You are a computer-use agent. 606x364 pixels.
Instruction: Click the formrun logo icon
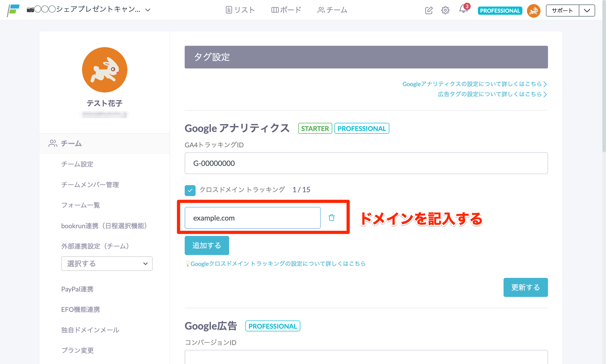coord(13,10)
